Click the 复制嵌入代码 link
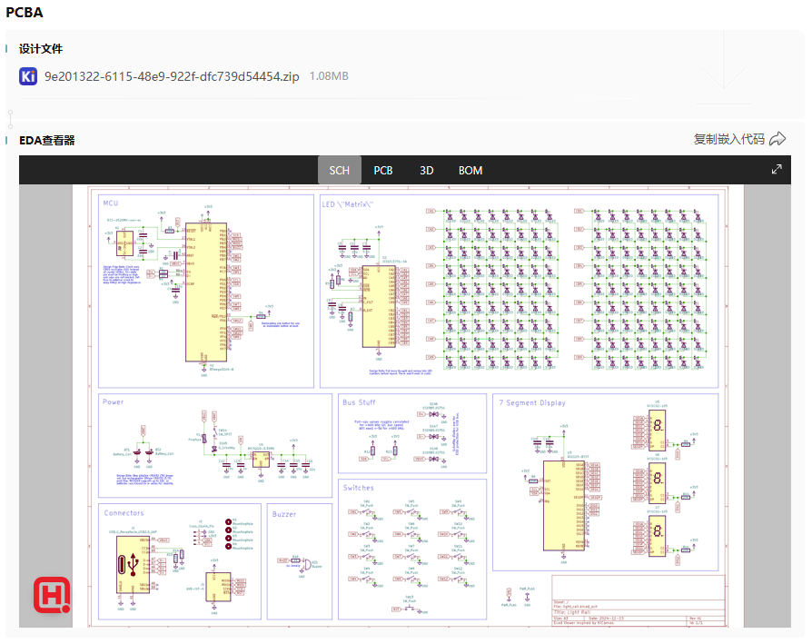 pos(728,139)
